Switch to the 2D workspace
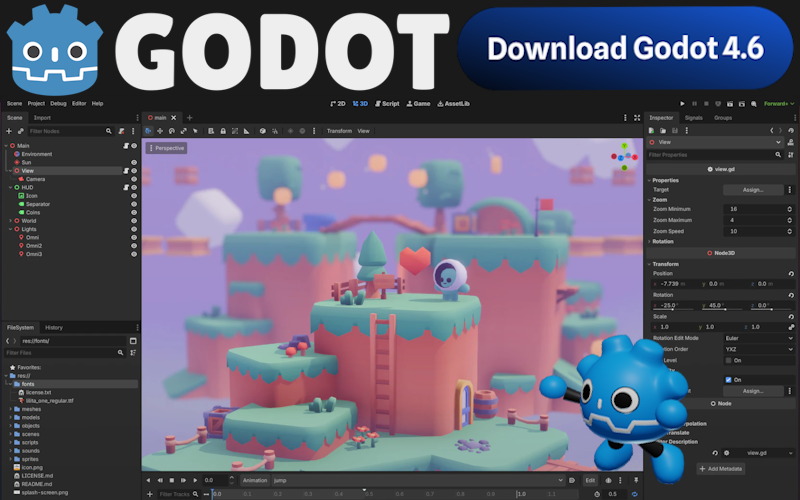 pos(337,103)
